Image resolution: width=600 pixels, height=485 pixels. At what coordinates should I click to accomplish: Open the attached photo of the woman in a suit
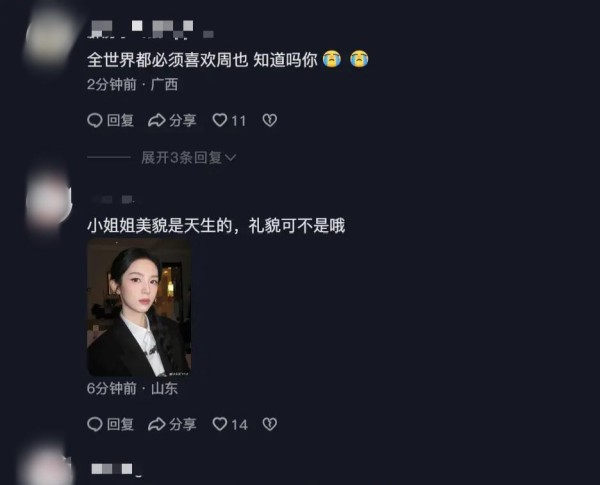point(139,308)
